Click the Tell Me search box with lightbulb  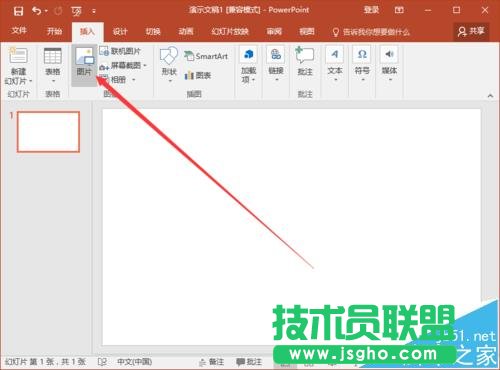pos(371,32)
